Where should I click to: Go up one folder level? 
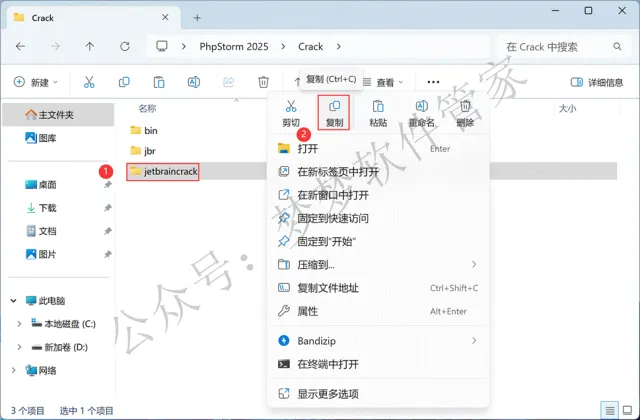pyautogui.click(x=90, y=46)
